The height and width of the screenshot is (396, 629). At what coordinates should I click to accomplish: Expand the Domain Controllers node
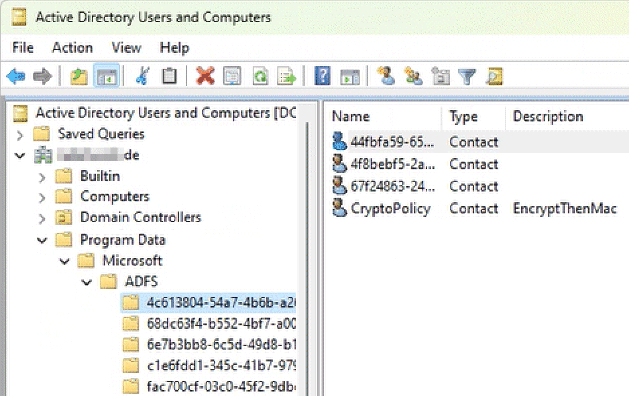tap(42, 218)
